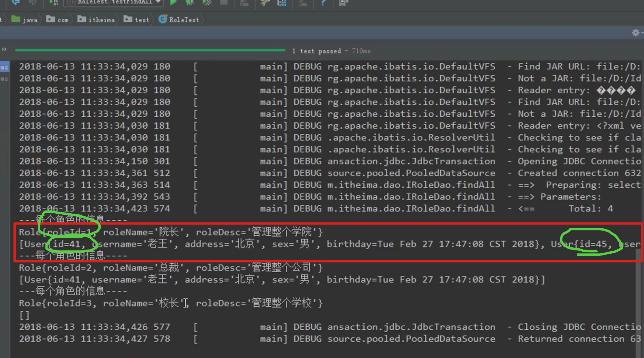Click the green Run button
The height and width of the screenshot is (358, 644).
pyautogui.click(x=173, y=3)
